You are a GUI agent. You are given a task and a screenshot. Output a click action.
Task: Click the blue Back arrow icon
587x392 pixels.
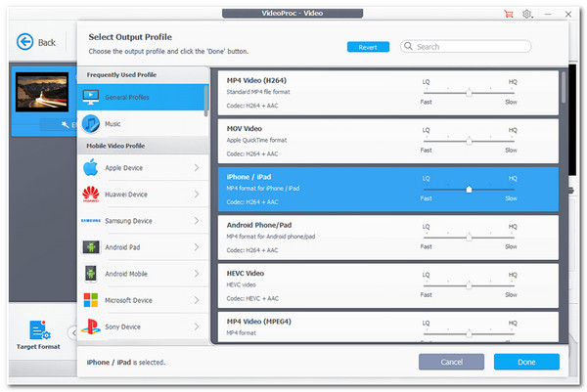click(x=25, y=42)
